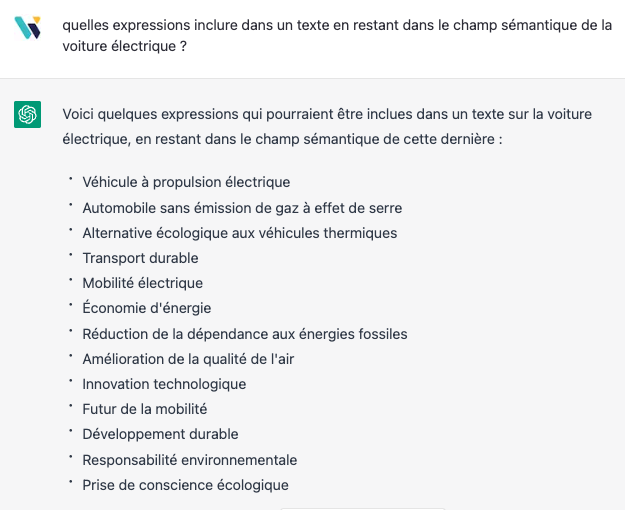Select 'Développement durable' in the list
Screen dimensions: 625x510
160,434
